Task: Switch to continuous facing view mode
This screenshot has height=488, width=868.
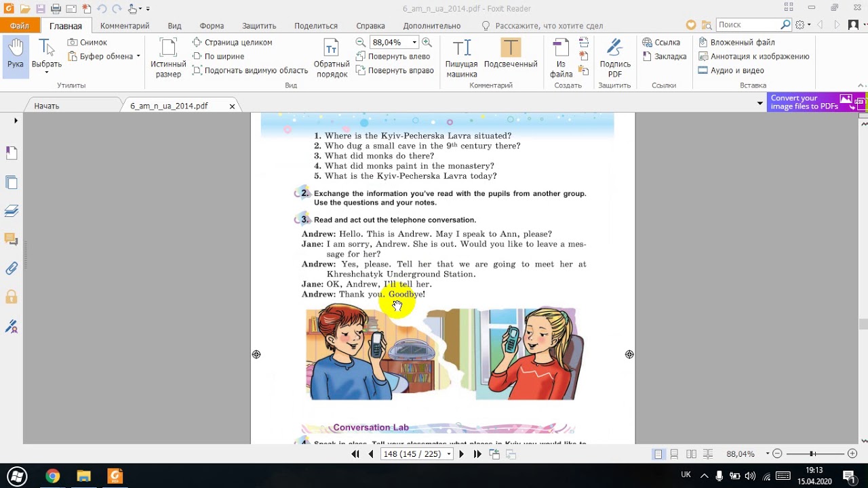Action: pos(707,454)
